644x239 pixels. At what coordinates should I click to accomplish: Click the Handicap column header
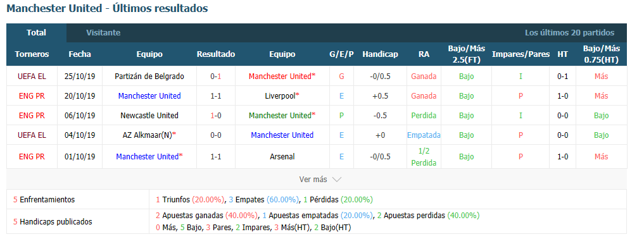[x=381, y=54]
